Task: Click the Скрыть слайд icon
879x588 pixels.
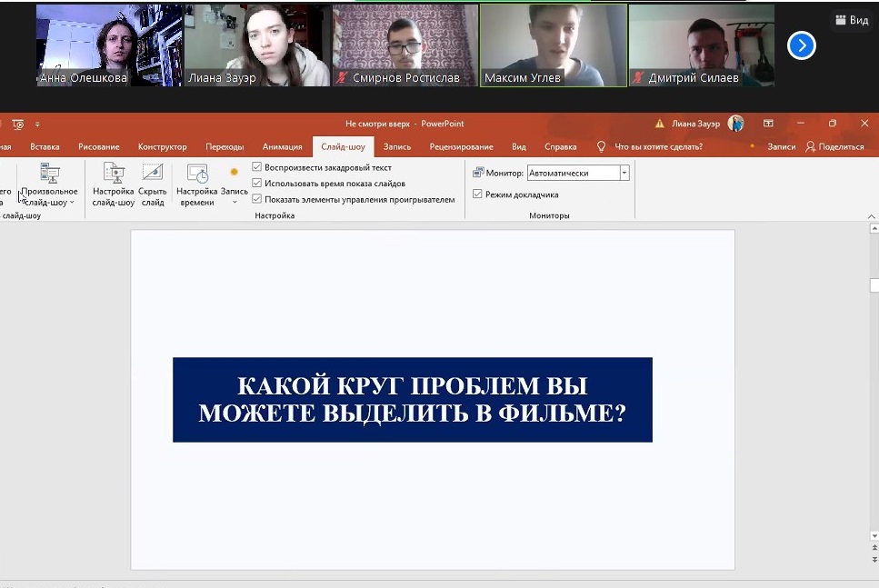Action: (153, 174)
